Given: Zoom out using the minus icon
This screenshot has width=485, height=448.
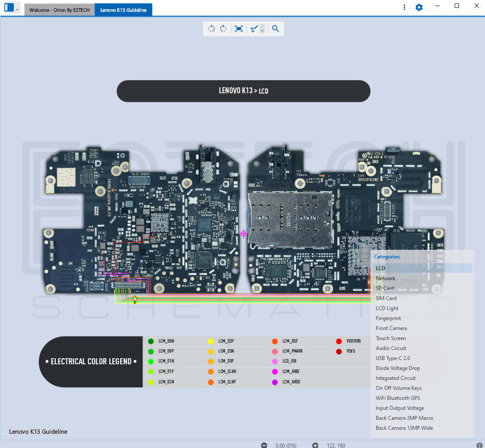Looking at the screenshot, I should point(264,445).
